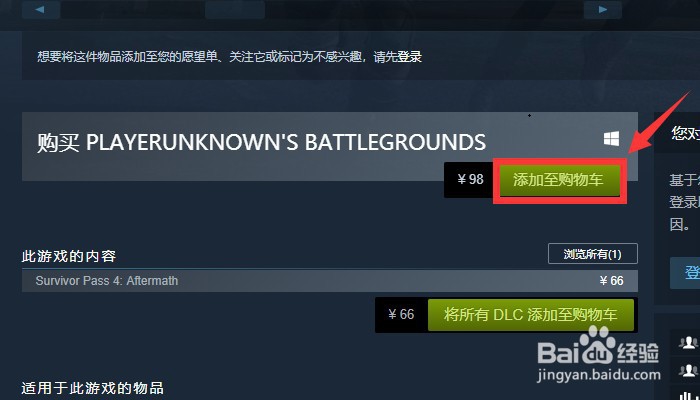The width and height of the screenshot is (700, 400).
Task: Click the Windows platform icon
Action: pyautogui.click(x=611, y=138)
